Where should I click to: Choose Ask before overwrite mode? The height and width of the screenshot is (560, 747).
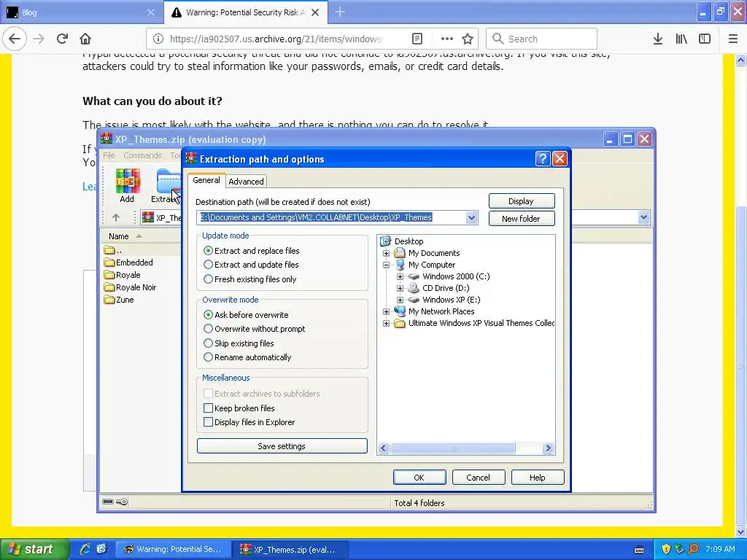coord(246,315)
